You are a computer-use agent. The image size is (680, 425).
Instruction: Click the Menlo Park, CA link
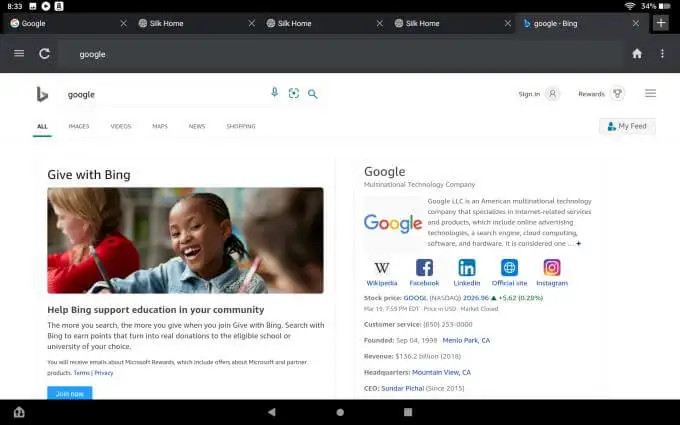466,340
